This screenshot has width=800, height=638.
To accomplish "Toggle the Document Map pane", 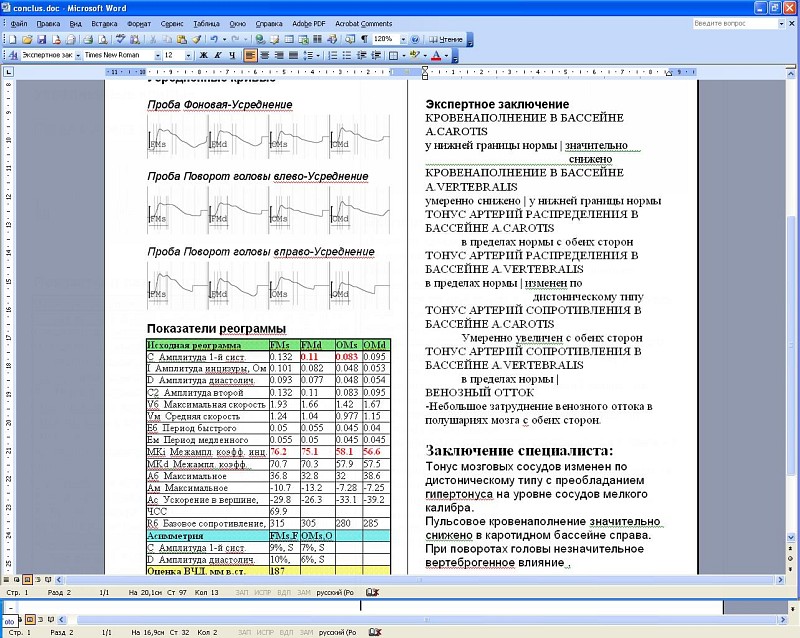I will click(x=350, y=39).
